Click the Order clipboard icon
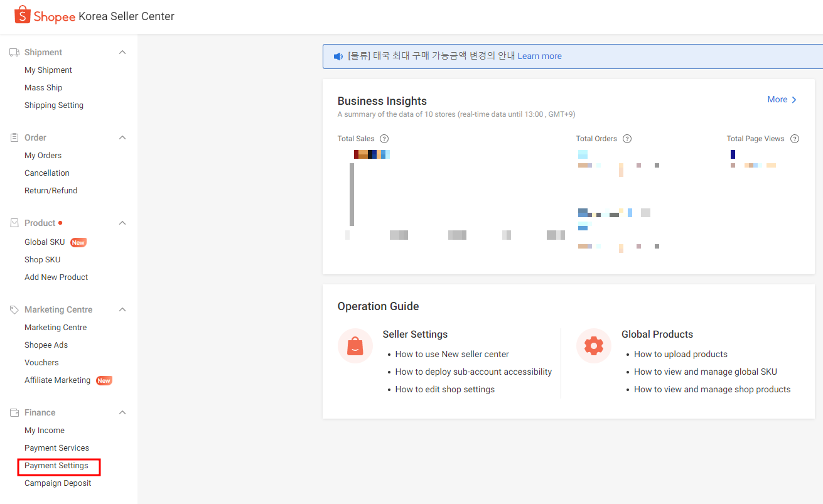This screenshot has height=504, width=823. 14,137
